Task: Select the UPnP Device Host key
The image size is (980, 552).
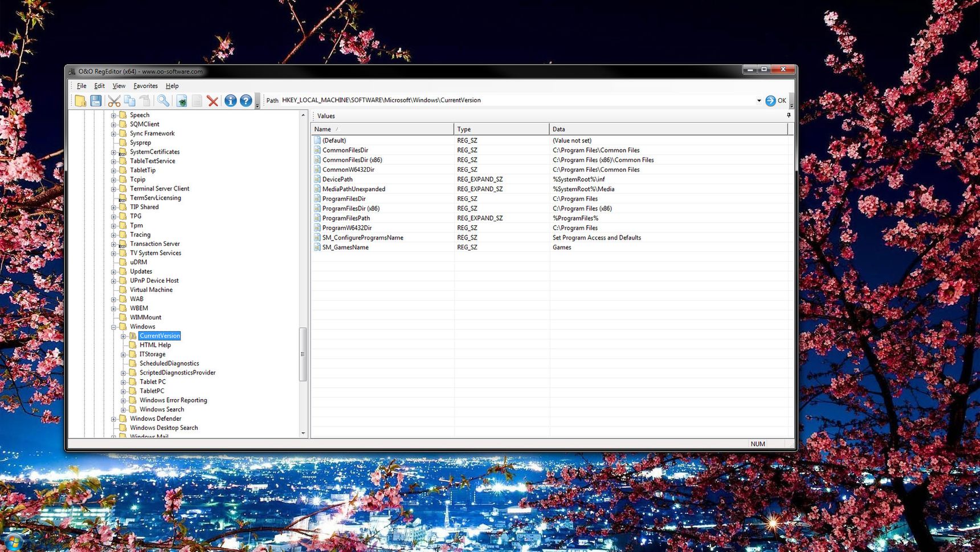Action: [x=154, y=281]
